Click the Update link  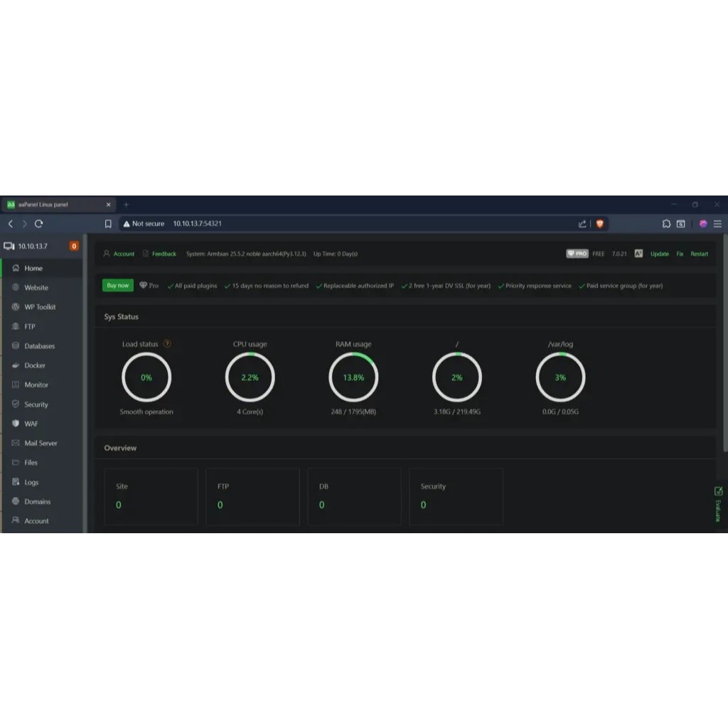(659, 254)
